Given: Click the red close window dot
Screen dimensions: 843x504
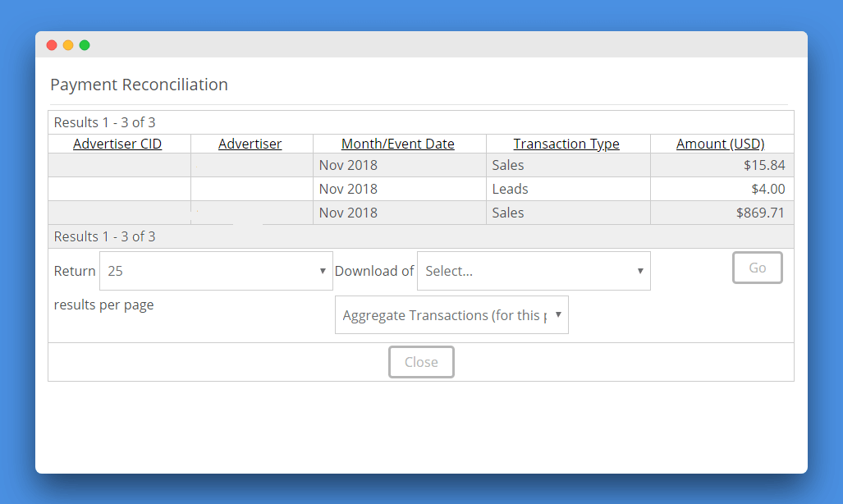Looking at the screenshot, I should click(x=52, y=45).
